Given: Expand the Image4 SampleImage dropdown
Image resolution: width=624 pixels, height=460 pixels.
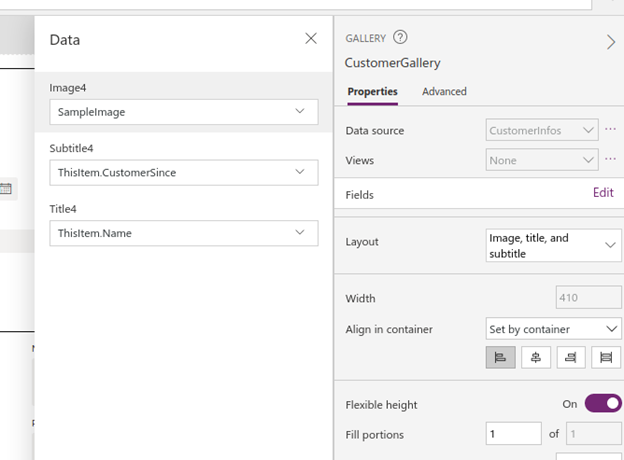Looking at the screenshot, I should (x=183, y=112).
